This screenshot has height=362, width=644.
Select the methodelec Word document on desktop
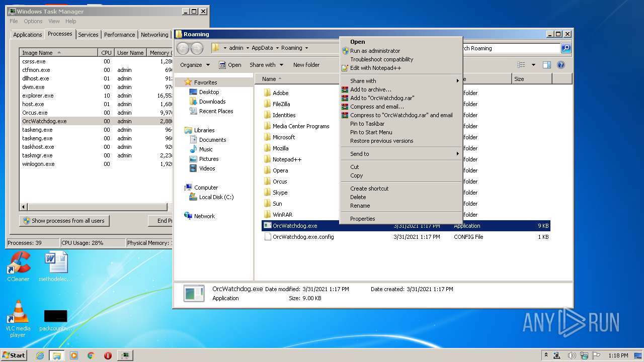click(x=55, y=267)
